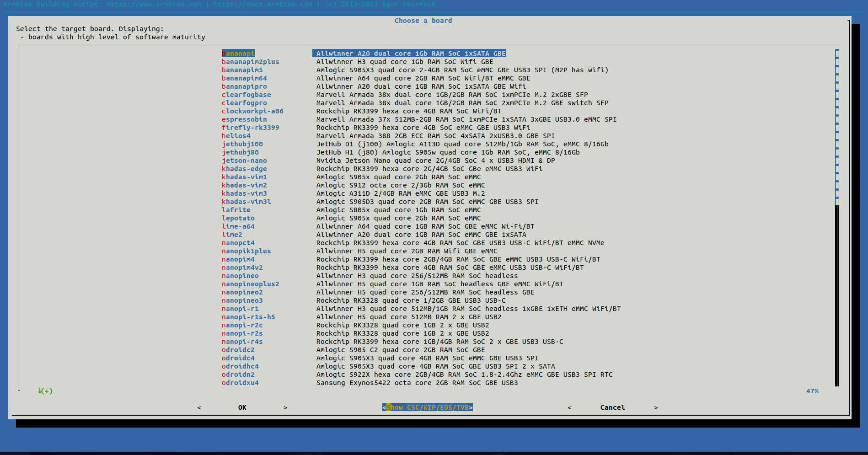Select the nanopi-r4s board entry
Image resolution: width=868 pixels, height=455 pixels.
coord(242,342)
